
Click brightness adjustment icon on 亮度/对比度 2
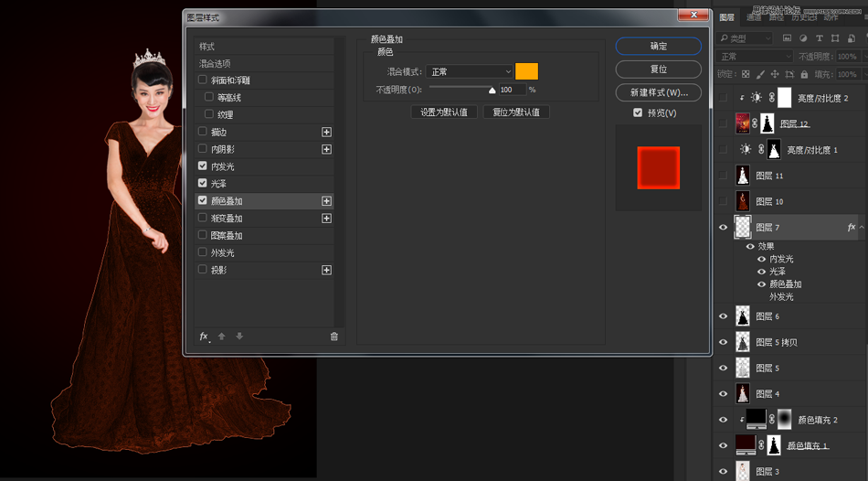tap(757, 98)
